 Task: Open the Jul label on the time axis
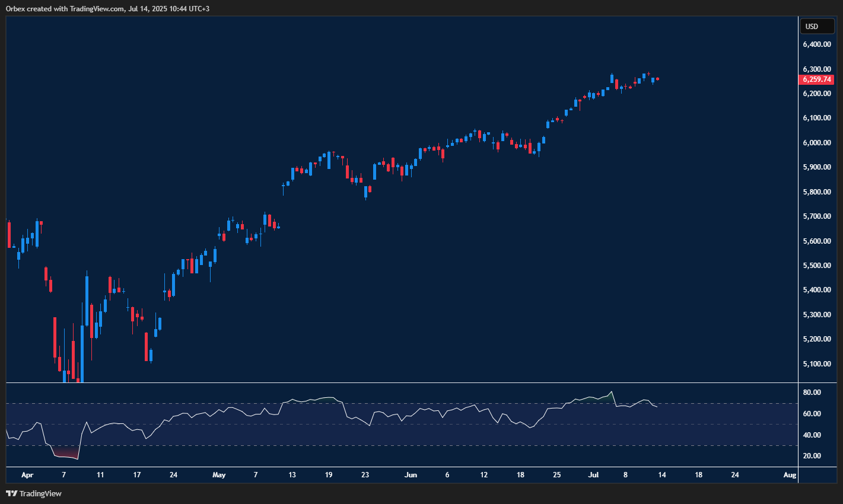pyautogui.click(x=594, y=475)
